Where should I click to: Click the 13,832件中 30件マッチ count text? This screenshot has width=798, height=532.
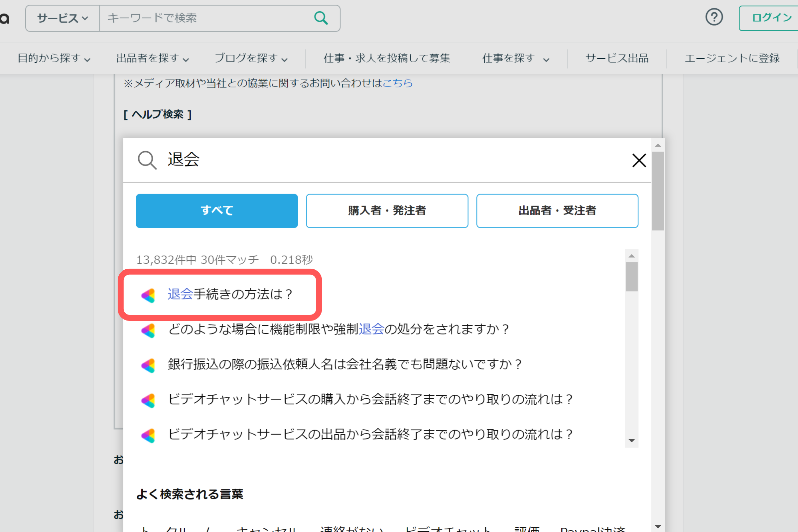click(x=198, y=260)
